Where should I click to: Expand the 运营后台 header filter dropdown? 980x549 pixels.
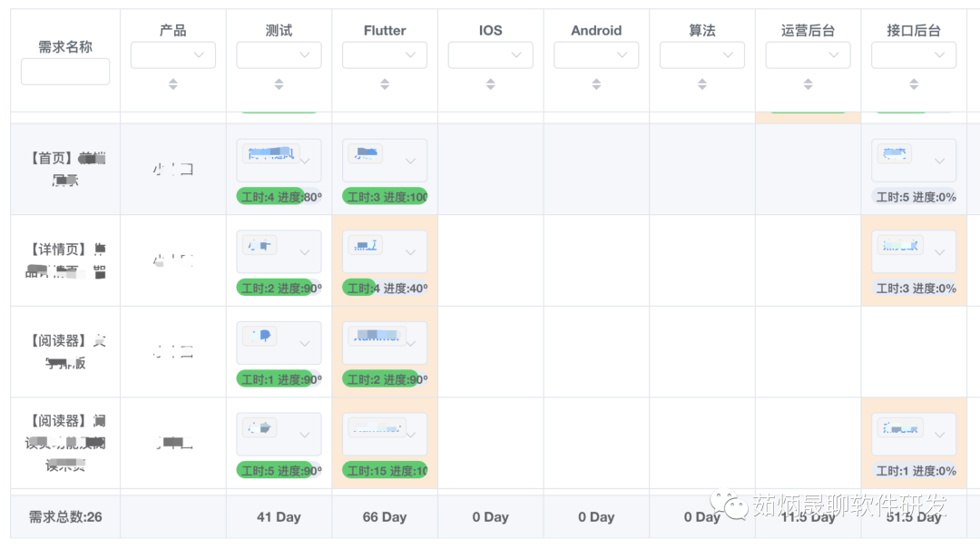pos(808,55)
